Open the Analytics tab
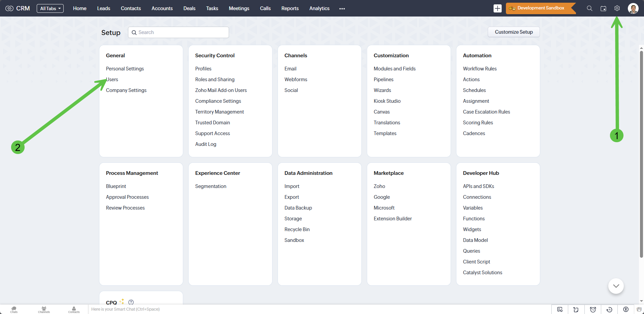 [319, 8]
